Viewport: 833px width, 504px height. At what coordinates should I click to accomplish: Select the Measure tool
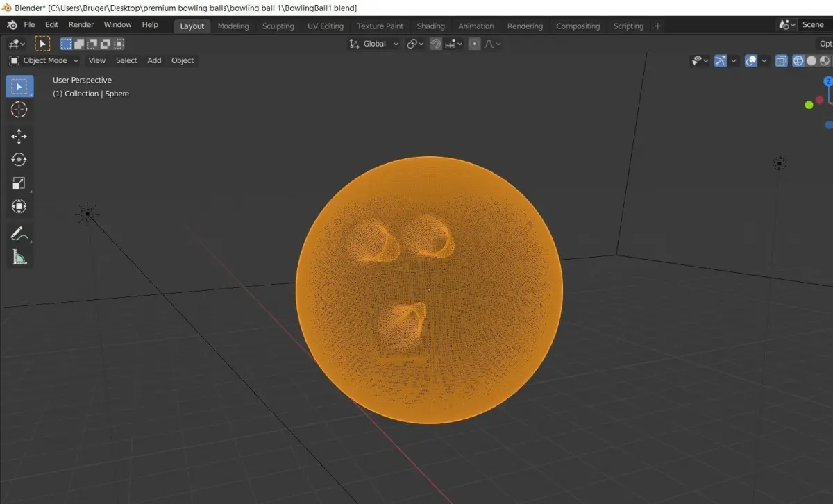click(x=19, y=258)
